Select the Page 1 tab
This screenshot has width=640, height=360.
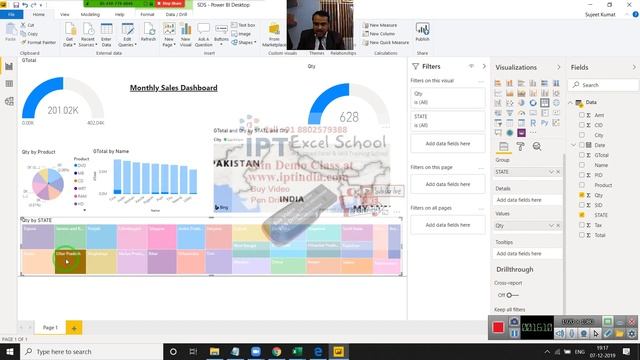50,327
